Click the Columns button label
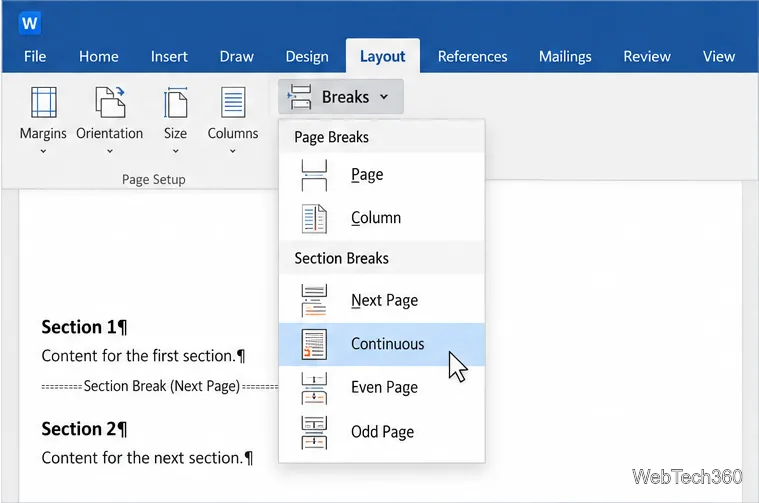 [233, 134]
